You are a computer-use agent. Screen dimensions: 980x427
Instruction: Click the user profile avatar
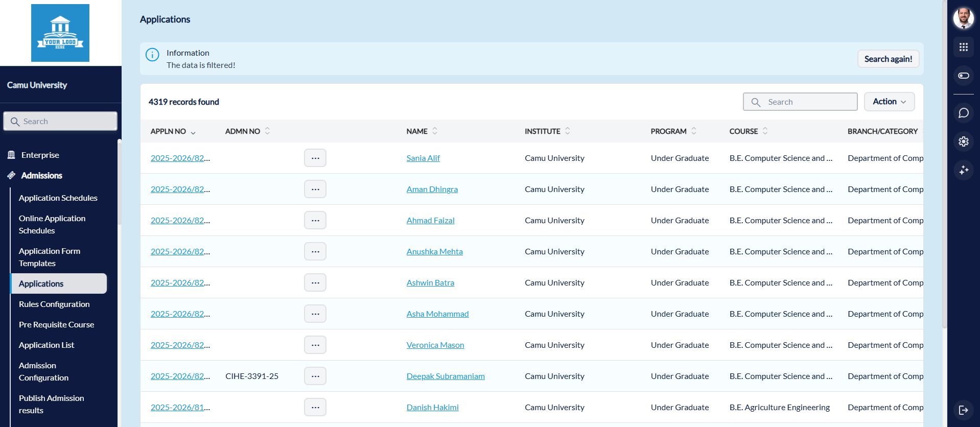tap(963, 18)
